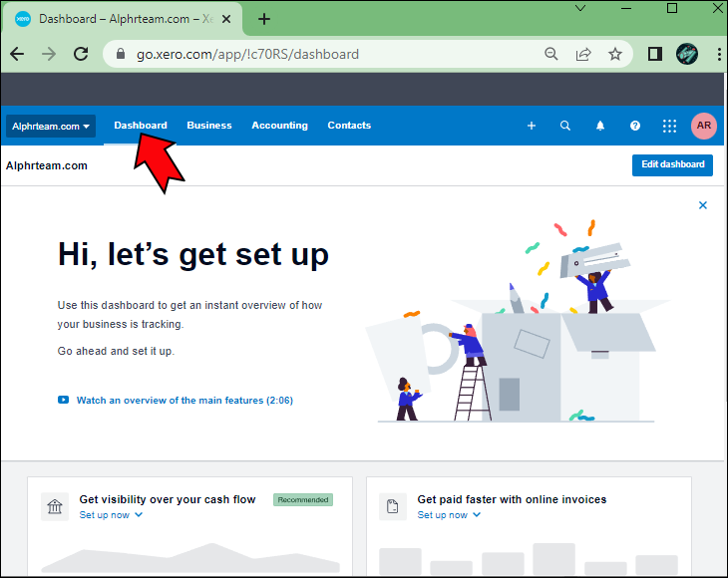
Task: Click the Get visibility over your cash flow heading
Action: [x=168, y=499]
